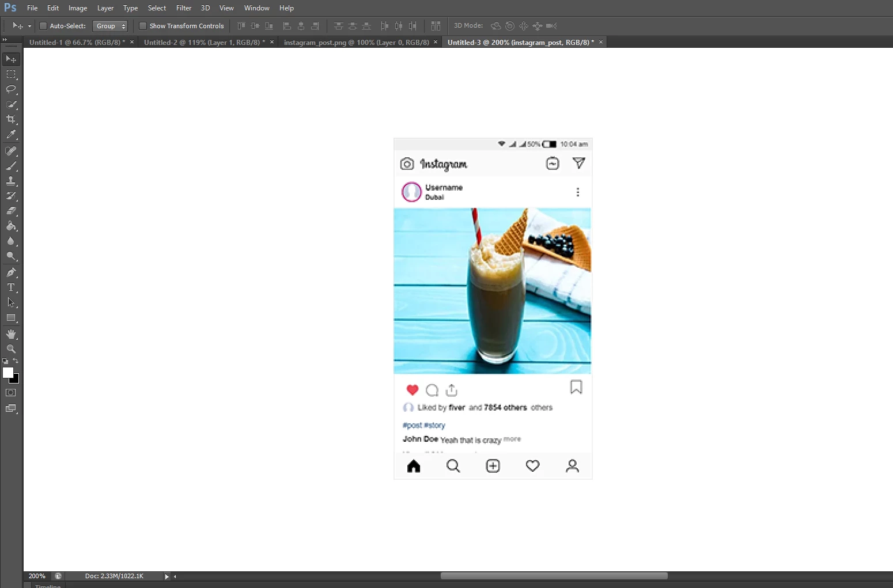Select the Eraser tool

pyautogui.click(x=11, y=211)
